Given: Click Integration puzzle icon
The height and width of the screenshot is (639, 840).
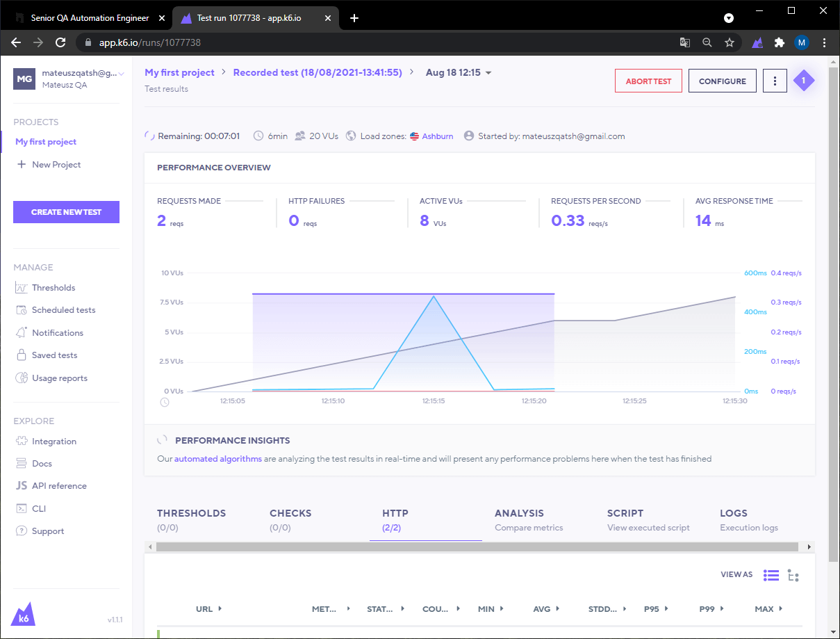Looking at the screenshot, I should [x=21, y=442].
